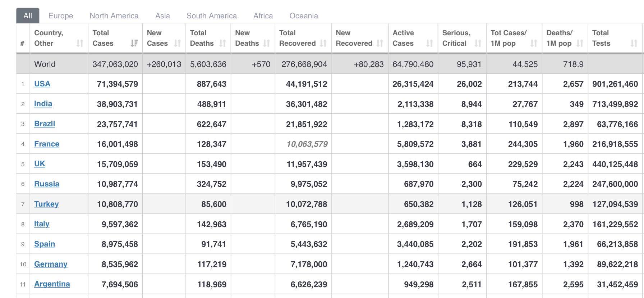Select Argentina total deaths 118,969
Screen dimensions: 644x298
click(x=212, y=284)
